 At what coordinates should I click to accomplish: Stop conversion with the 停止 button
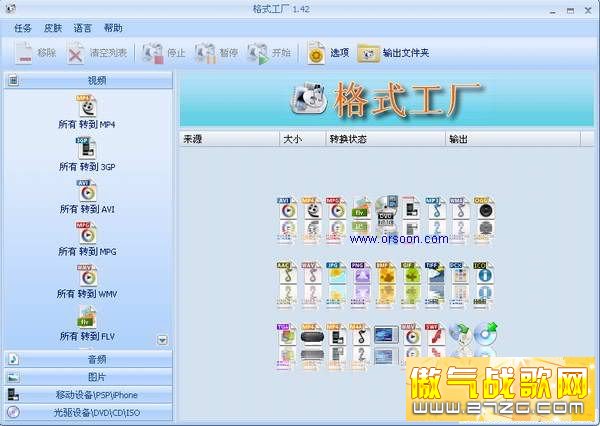coord(163,53)
